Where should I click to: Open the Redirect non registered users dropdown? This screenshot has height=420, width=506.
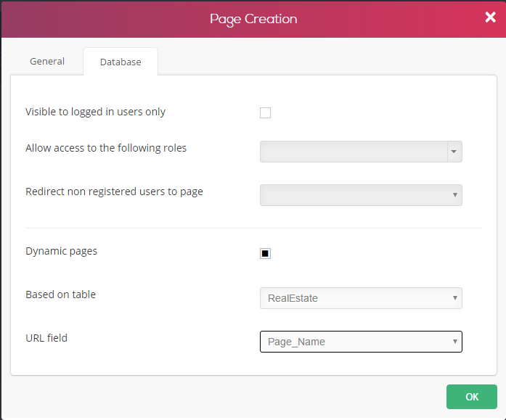pyautogui.click(x=361, y=195)
